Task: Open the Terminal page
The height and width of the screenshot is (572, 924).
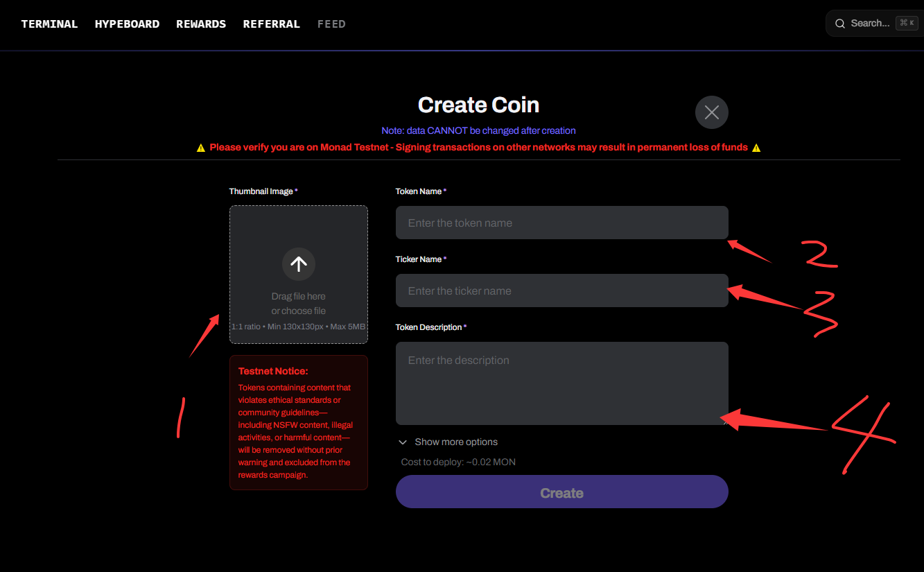Action: (x=49, y=24)
